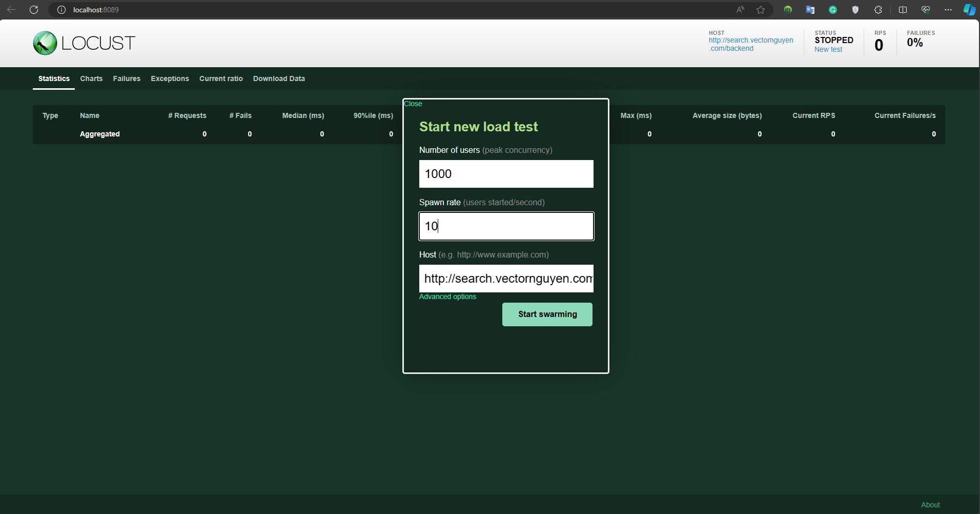This screenshot has width=980, height=514.
Task: Click the Start swarming button
Action: point(547,314)
